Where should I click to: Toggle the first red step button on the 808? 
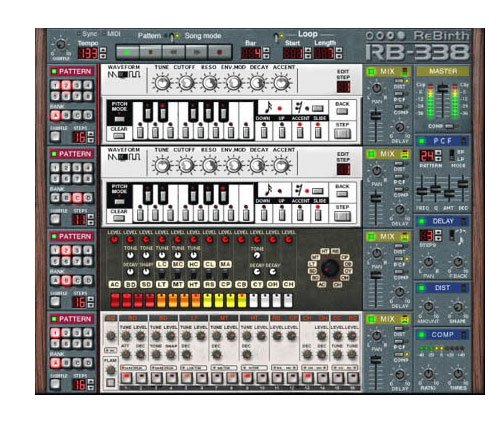(x=114, y=301)
